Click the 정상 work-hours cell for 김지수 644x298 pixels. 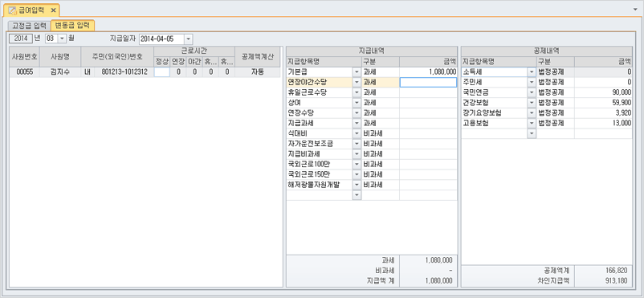pos(162,72)
